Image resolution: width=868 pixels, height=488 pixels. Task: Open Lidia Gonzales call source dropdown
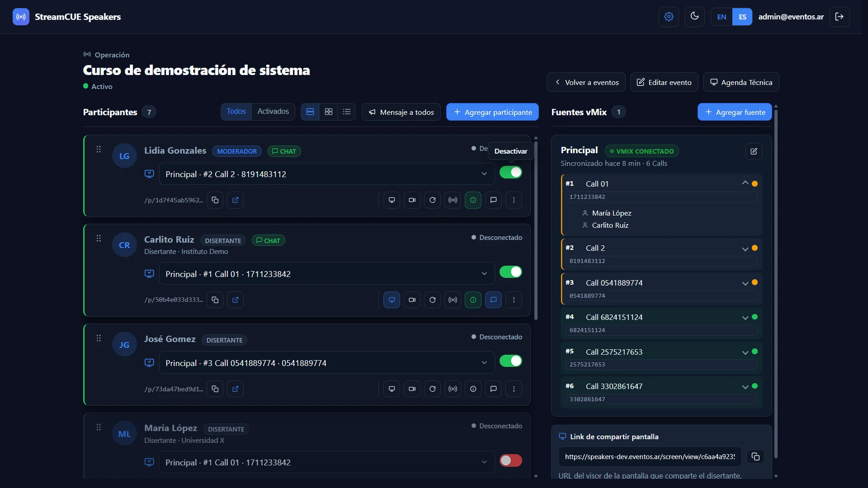pyautogui.click(x=327, y=174)
